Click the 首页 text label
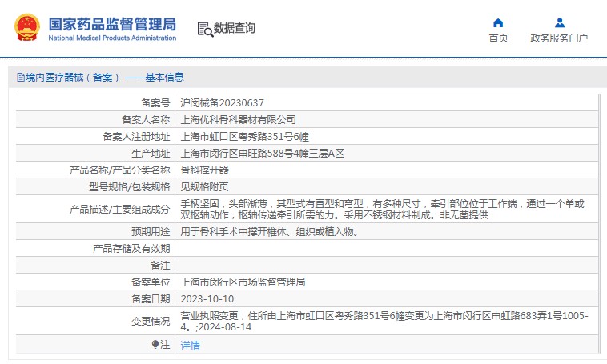Viewport: 607px width, 364px height. [x=498, y=38]
